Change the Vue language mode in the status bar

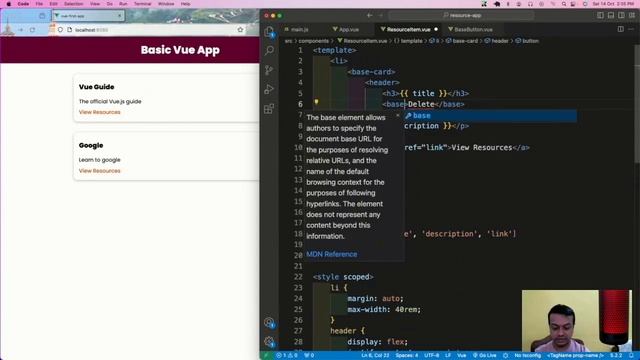[x=462, y=356]
